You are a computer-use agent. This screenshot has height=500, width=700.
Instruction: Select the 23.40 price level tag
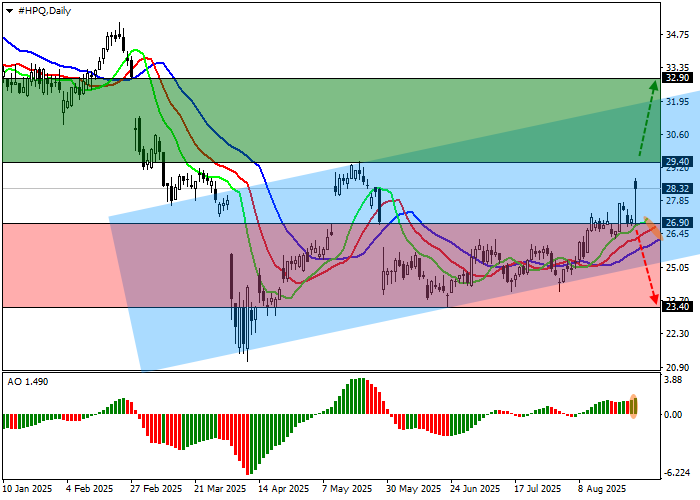point(677,308)
